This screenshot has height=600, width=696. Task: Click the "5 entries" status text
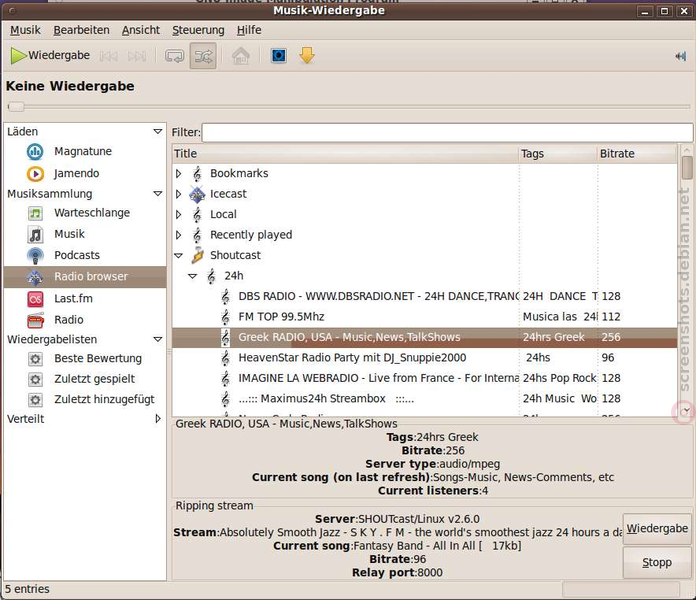(x=27, y=589)
